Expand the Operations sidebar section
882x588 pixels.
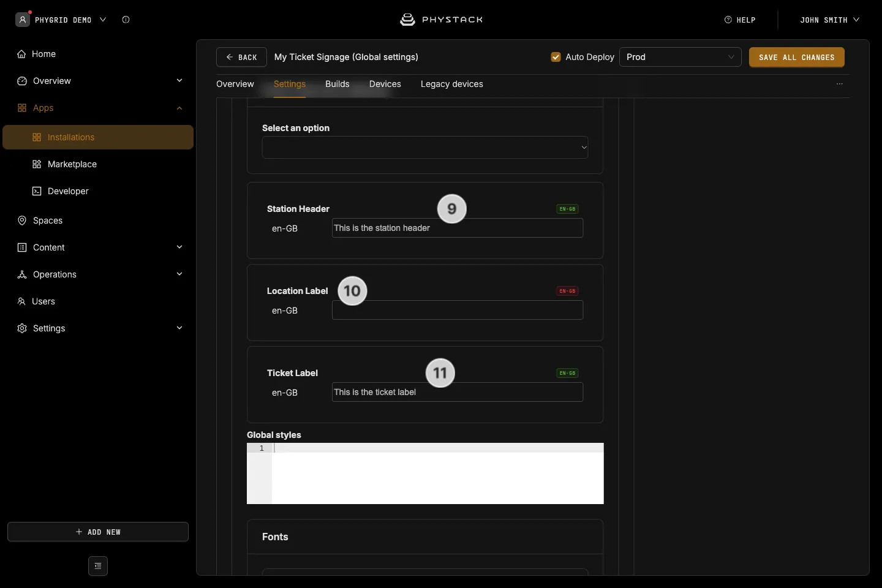[179, 274]
